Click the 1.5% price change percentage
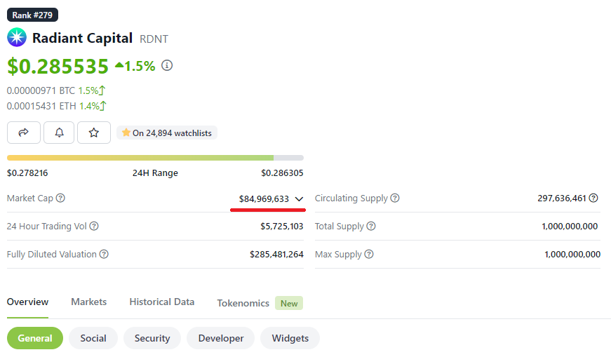Image resolution: width=611 pixels, height=364 pixels. click(140, 66)
